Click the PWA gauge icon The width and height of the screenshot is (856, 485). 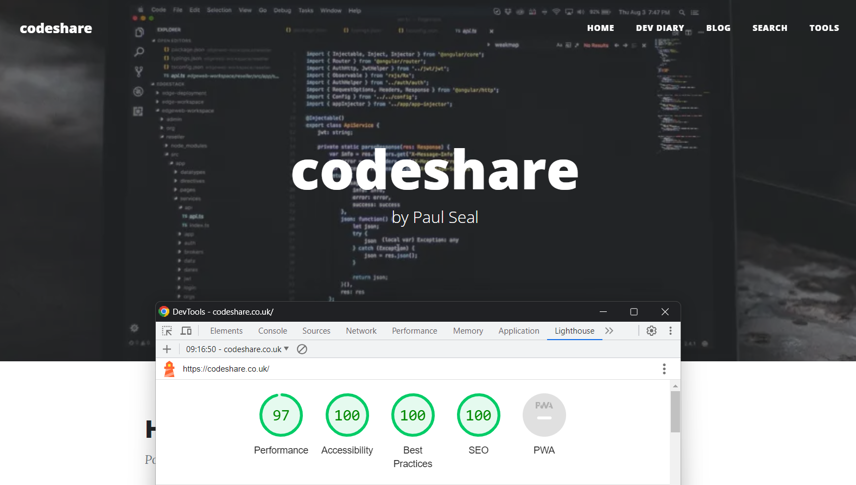(544, 415)
